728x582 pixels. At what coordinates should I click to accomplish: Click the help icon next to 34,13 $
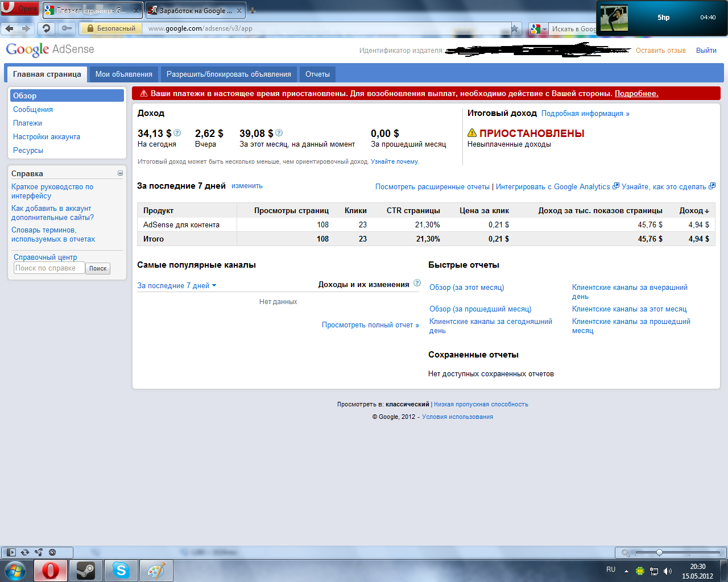[x=177, y=132]
